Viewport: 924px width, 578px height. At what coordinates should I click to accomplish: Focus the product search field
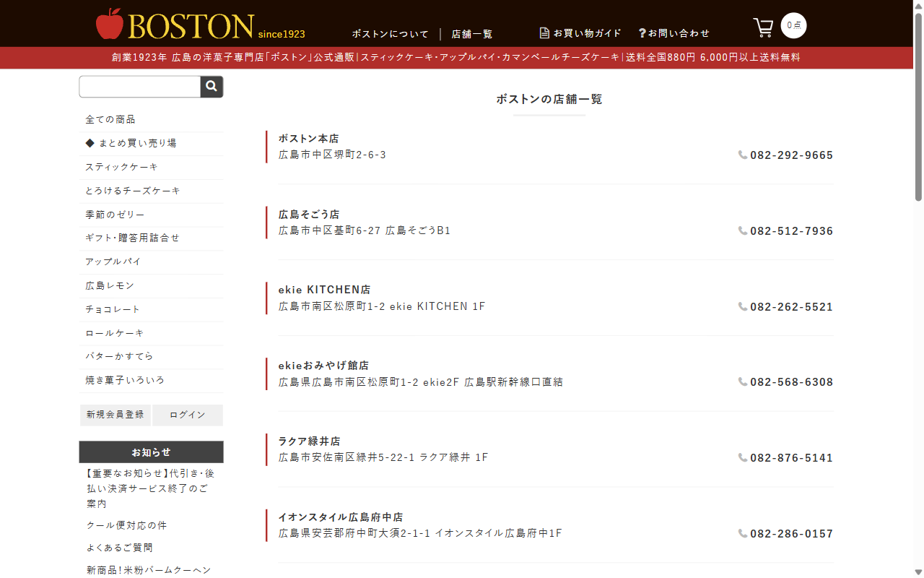coord(140,87)
